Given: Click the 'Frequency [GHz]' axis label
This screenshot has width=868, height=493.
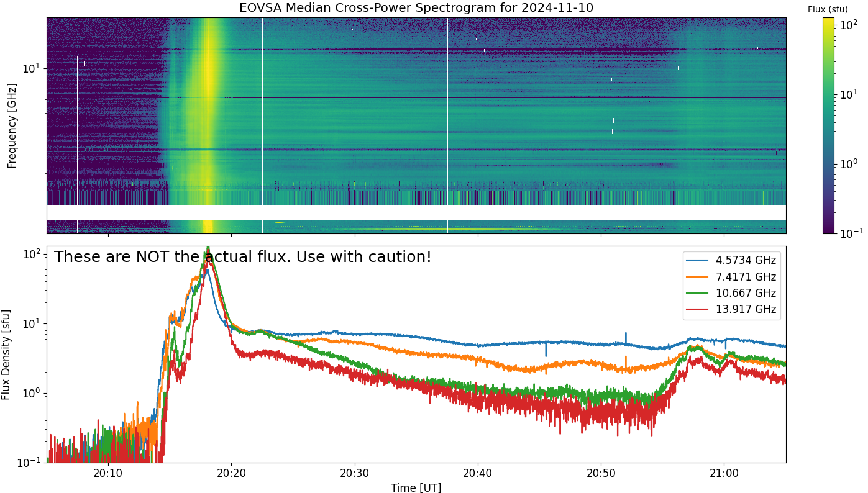Looking at the screenshot, I should (x=12, y=126).
